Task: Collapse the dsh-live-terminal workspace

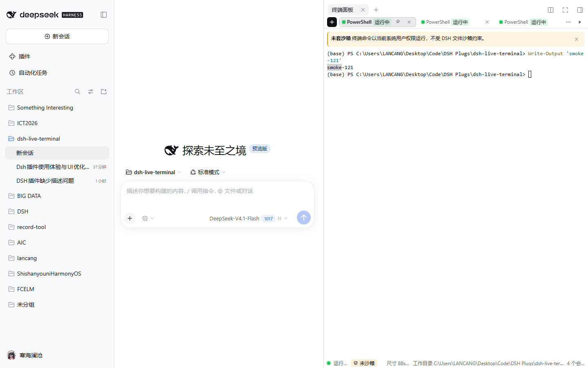Action: click(x=57, y=139)
